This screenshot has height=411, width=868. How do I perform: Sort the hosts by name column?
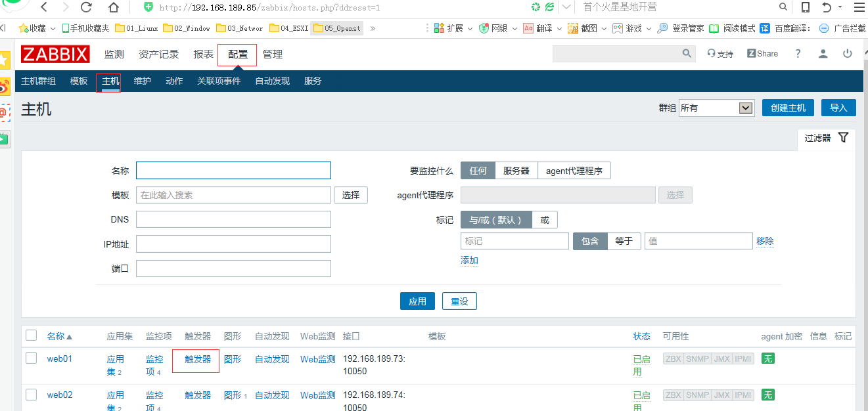[59, 336]
